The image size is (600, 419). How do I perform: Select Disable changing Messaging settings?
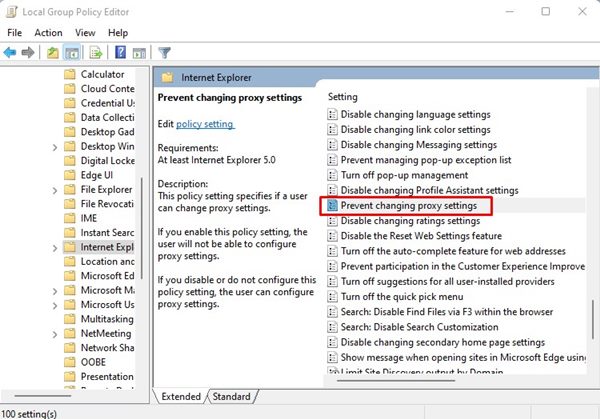pos(412,145)
